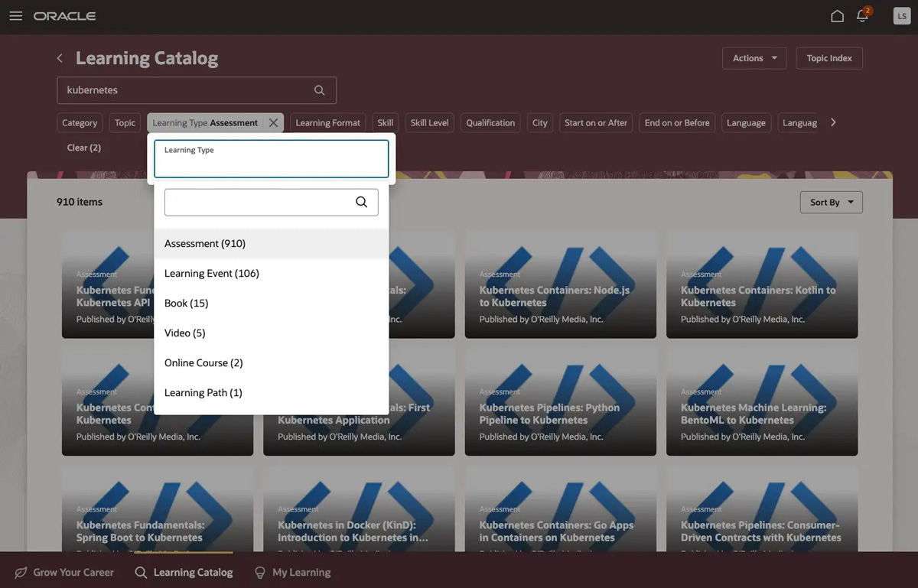Open the Start on or After filter
Viewport: 918px width, 588px height.
pyautogui.click(x=596, y=122)
